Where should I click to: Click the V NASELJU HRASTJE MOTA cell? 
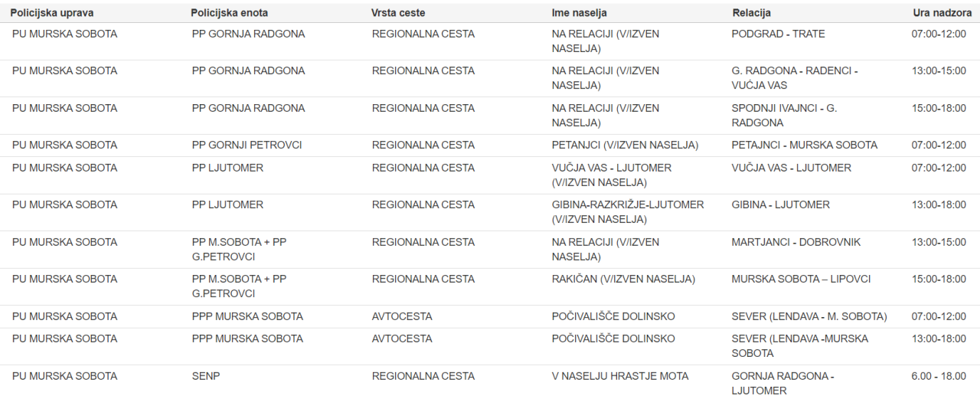click(619, 376)
